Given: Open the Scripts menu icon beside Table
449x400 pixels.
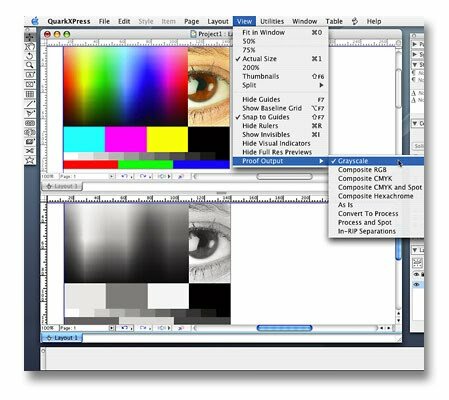Looking at the screenshot, I should 355,21.
